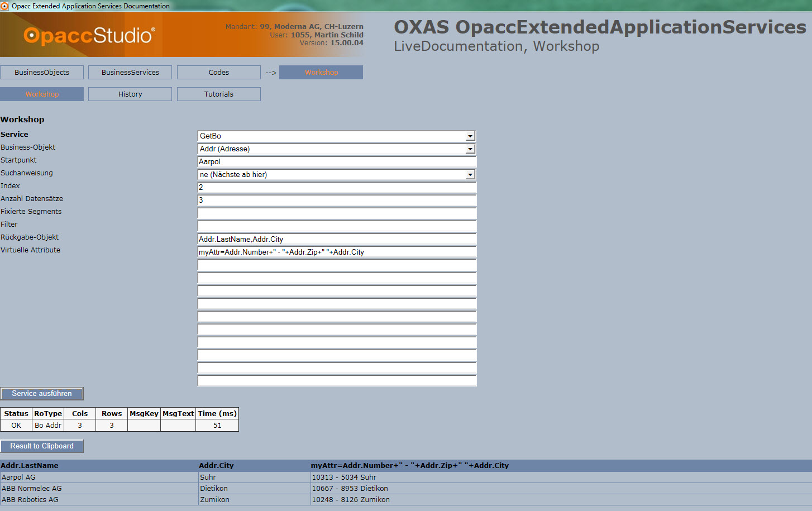Click the Suchanweisung label
The height and width of the screenshot is (511, 812).
pyautogui.click(x=27, y=173)
